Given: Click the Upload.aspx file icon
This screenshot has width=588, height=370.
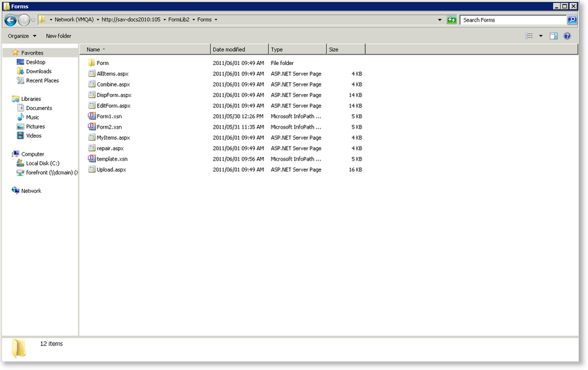Looking at the screenshot, I should (x=91, y=169).
